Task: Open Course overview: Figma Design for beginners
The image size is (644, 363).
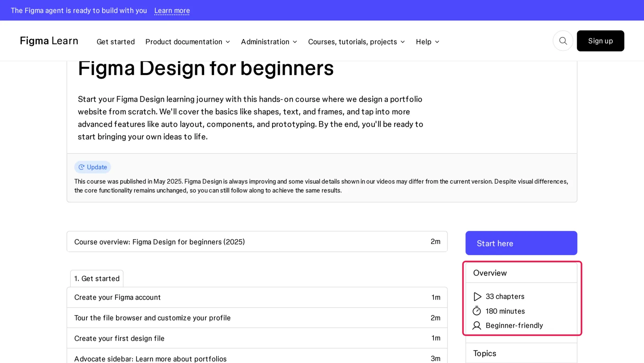Action: pos(257,242)
